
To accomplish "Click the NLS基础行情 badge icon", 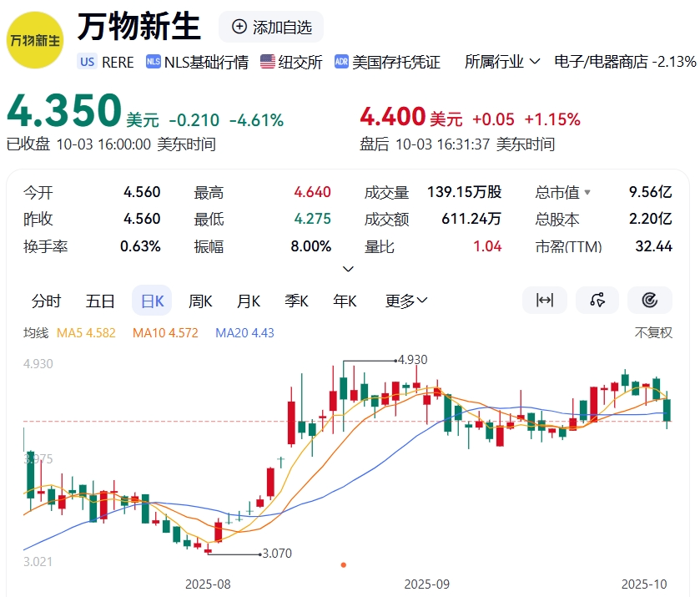I will (x=154, y=62).
